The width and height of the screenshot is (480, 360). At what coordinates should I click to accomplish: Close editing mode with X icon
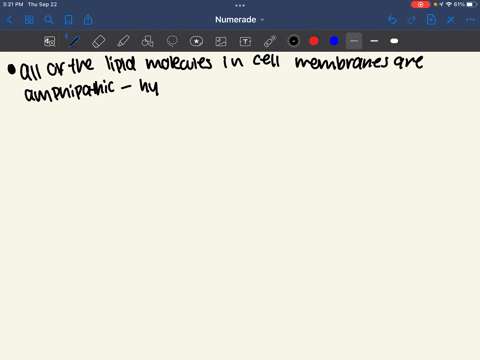tap(451, 20)
